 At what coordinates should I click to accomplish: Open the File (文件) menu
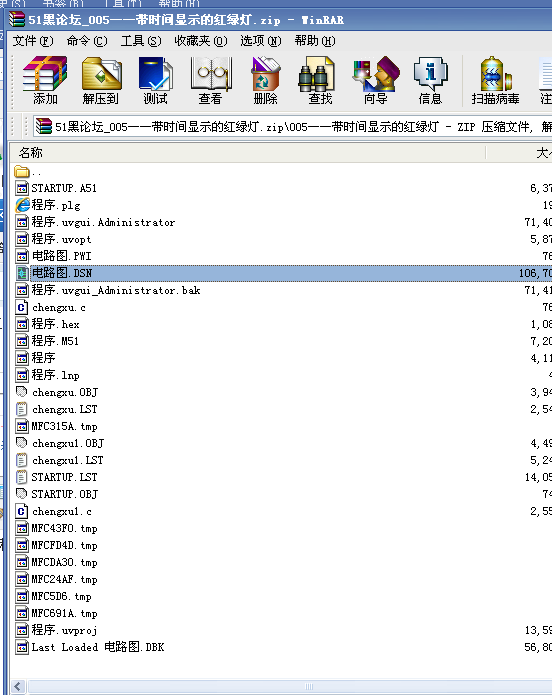(x=33, y=41)
